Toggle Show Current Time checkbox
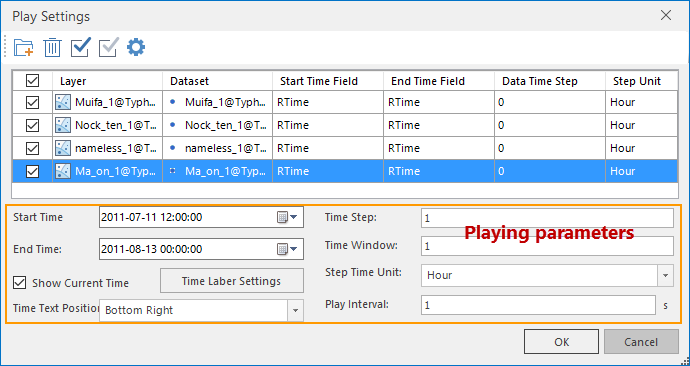Viewport: 690px width, 366px height. click(19, 282)
